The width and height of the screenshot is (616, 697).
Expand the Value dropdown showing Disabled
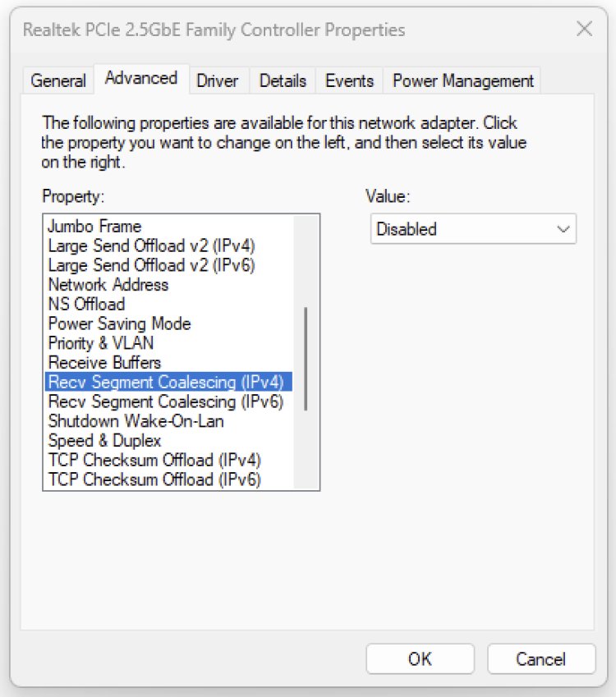(473, 229)
